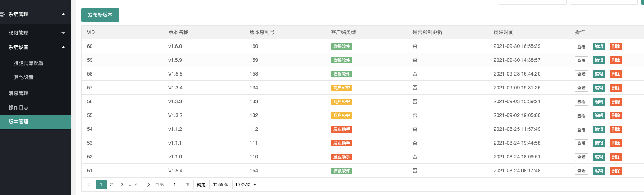This screenshot has width=644, height=195.
Task: Edit version V1.3.4 row
Action: tap(599, 88)
